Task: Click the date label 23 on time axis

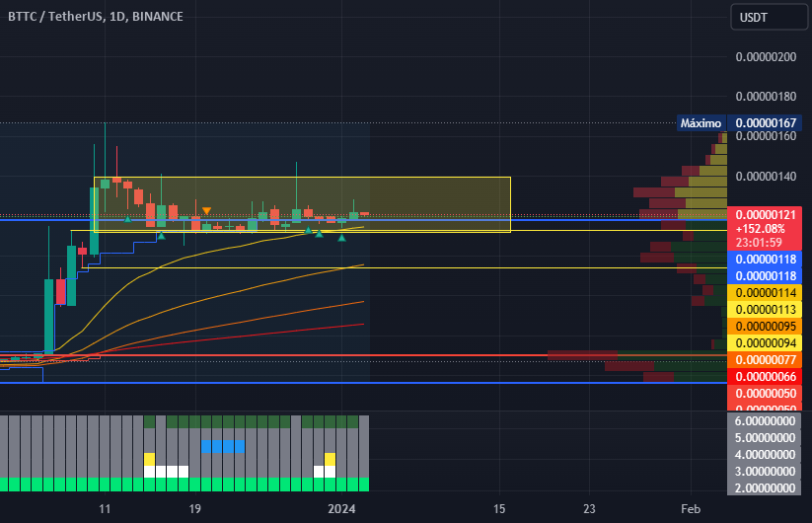Action: (589, 509)
